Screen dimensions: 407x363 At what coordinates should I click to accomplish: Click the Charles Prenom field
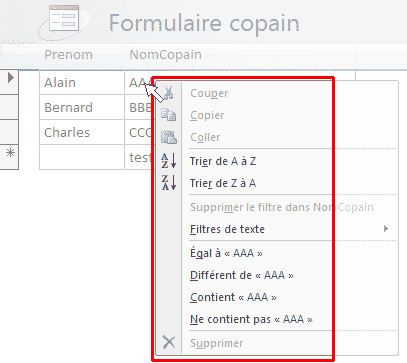[82, 132]
